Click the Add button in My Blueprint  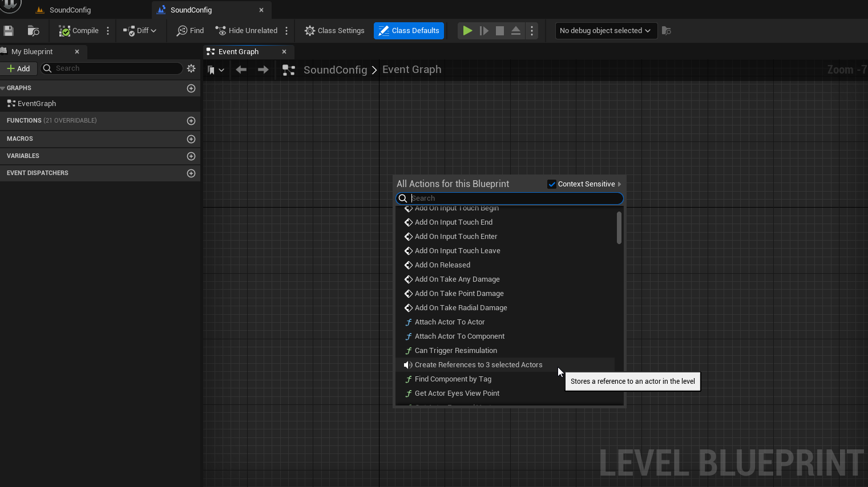click(x=18, y=68)
